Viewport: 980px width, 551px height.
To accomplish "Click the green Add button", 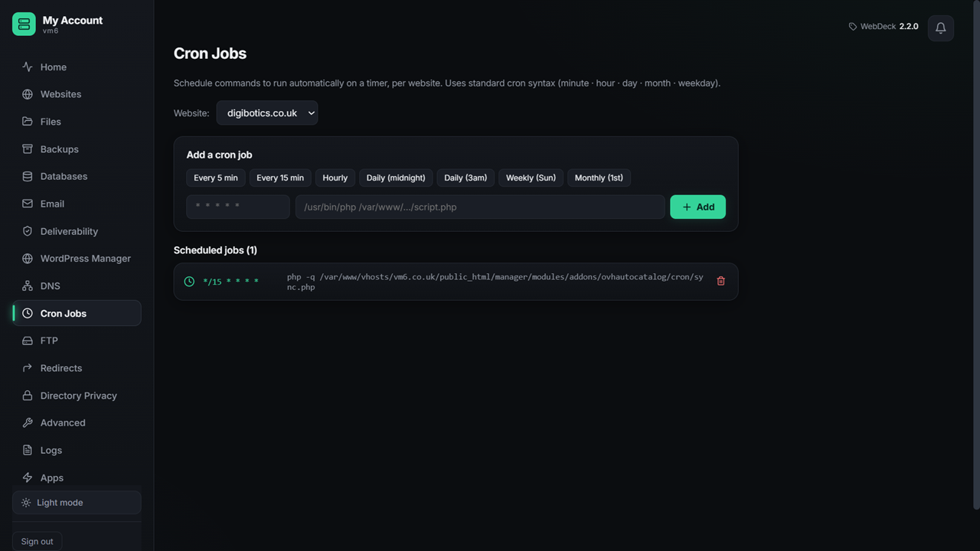I will click(x=697, y=207).
